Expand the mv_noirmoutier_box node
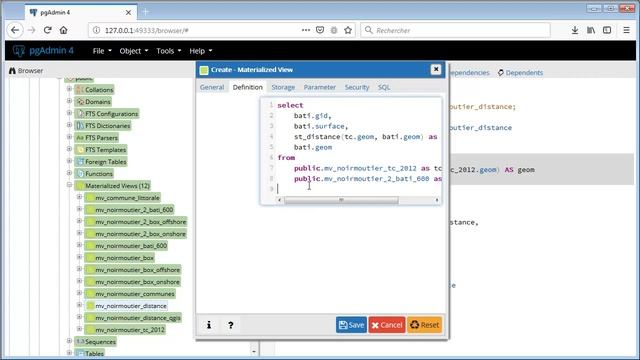 79,257
